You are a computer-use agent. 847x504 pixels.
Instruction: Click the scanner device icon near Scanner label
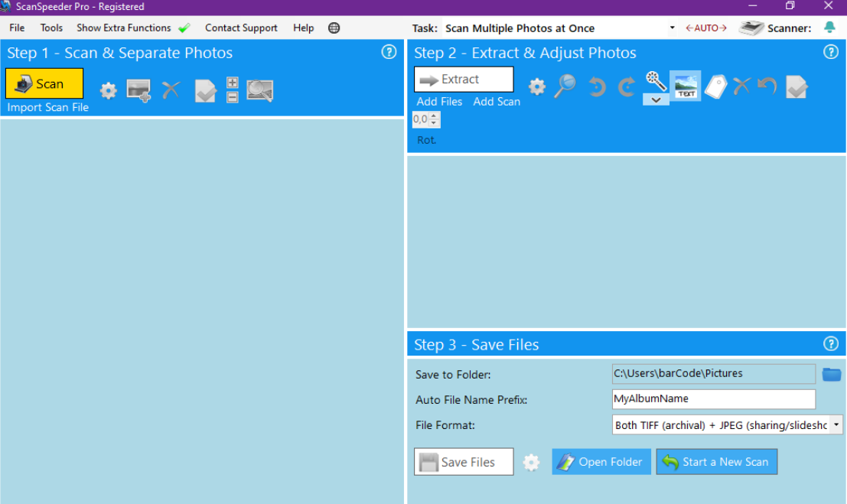(x=751, y=28)
